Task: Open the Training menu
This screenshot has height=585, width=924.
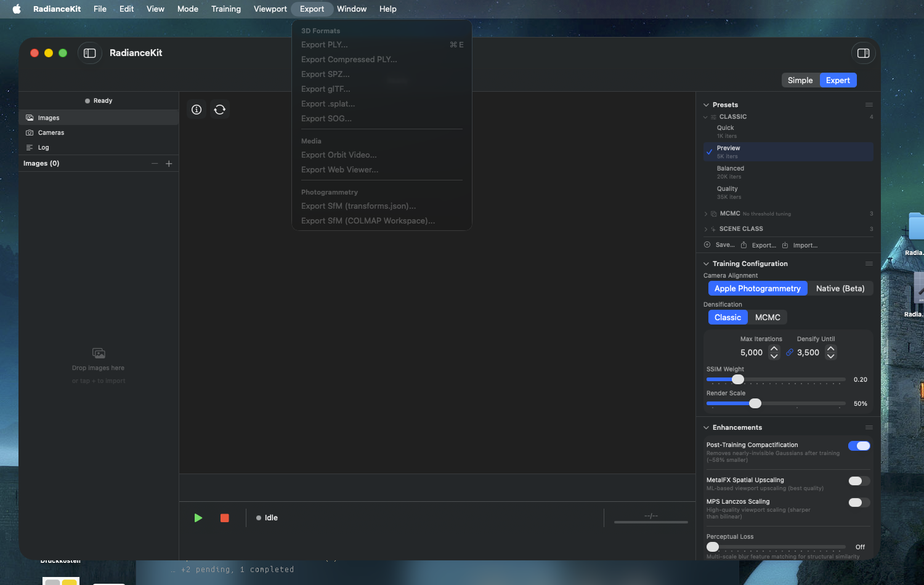Action: [226, 9]
